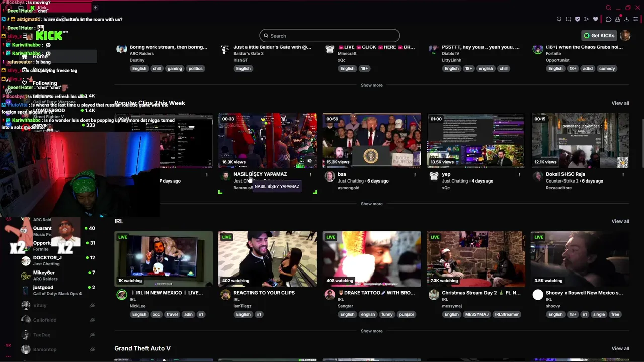Open the browser downloads icon
Image resolution: width=644 pixels, height=362 pixels.
click(x=626, y=19)
